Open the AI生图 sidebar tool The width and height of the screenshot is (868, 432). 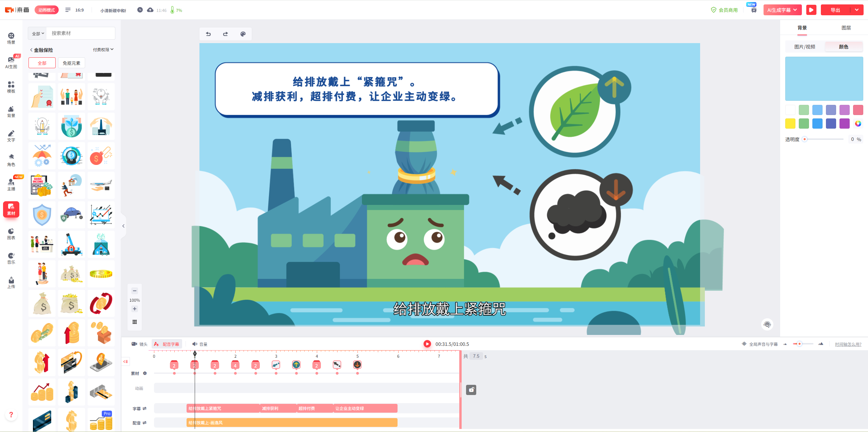[x=11, y=62]
